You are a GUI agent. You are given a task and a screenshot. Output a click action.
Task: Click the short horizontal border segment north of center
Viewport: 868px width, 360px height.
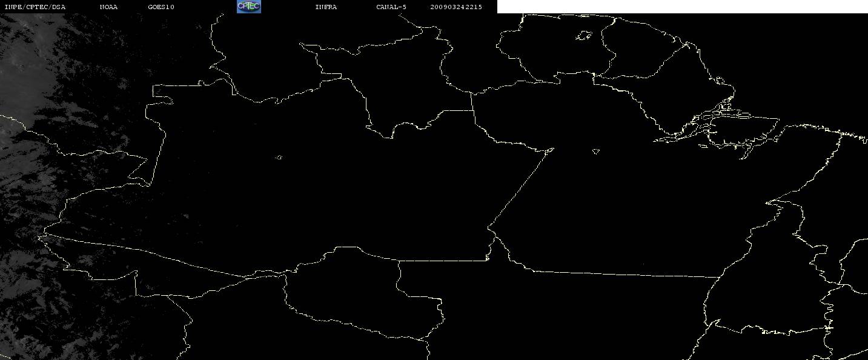457,110
